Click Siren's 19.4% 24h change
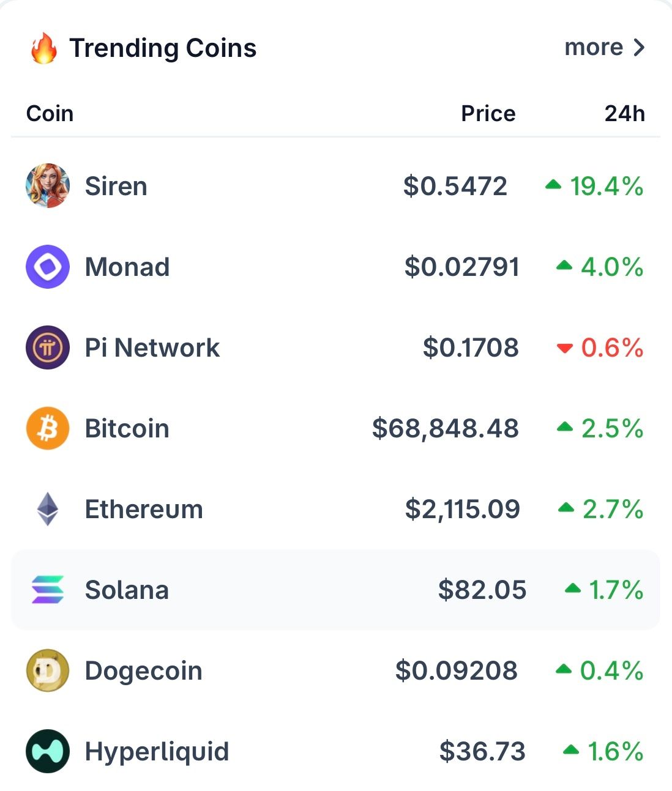Image resolution: width=672 pixels, height=791 pixels. (606, 186)
